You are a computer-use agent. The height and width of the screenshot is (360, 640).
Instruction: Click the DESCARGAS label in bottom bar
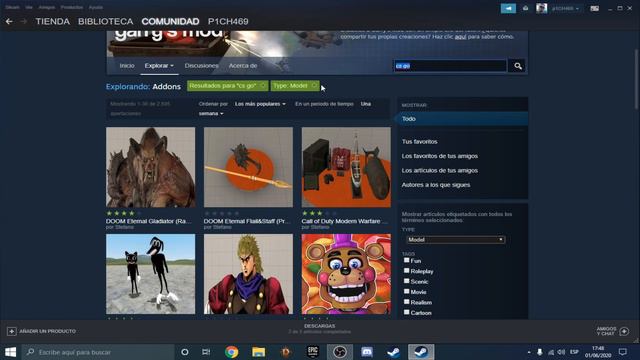[320, 326]
